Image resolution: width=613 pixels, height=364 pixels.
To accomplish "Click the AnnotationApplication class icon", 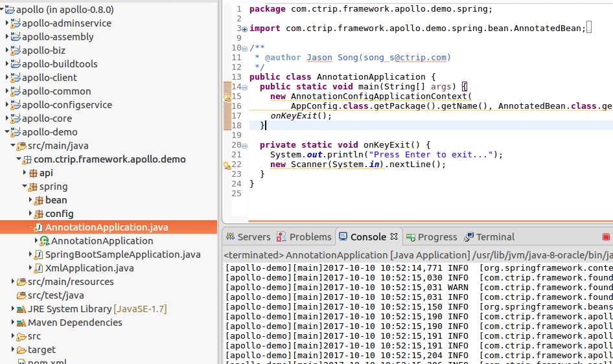I will point(45,241).
